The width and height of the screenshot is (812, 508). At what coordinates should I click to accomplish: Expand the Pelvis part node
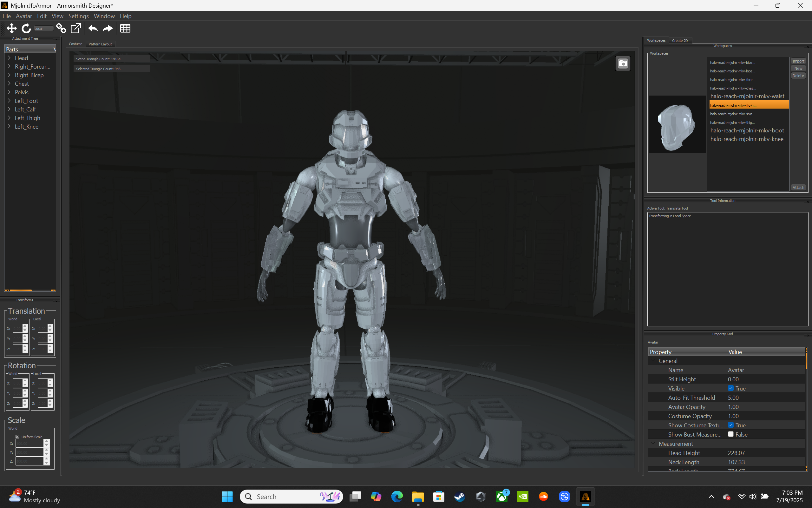tap(10, 92)
